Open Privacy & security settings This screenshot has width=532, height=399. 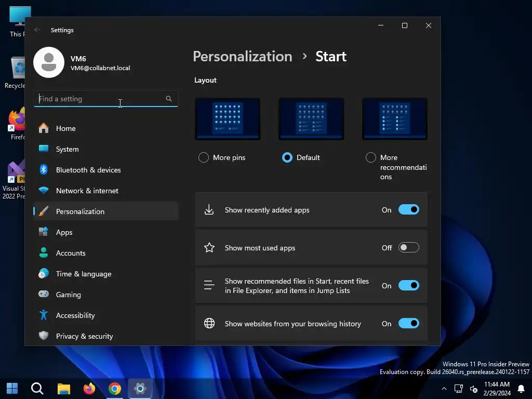(106, 336)
